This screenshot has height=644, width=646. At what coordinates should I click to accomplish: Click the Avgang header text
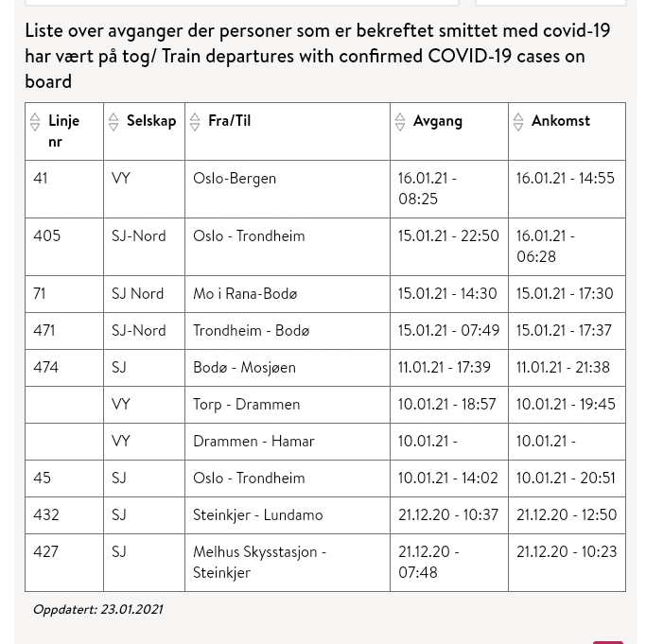[437, 121]
